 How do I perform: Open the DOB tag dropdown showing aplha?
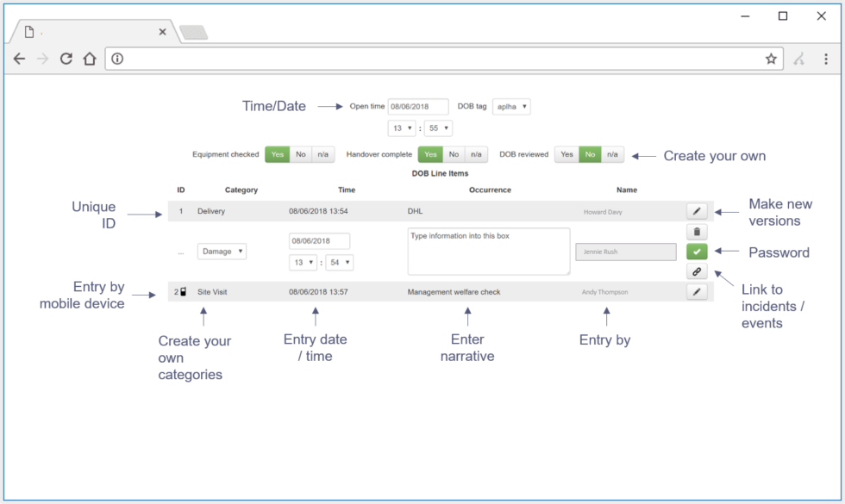coord(511,106)
